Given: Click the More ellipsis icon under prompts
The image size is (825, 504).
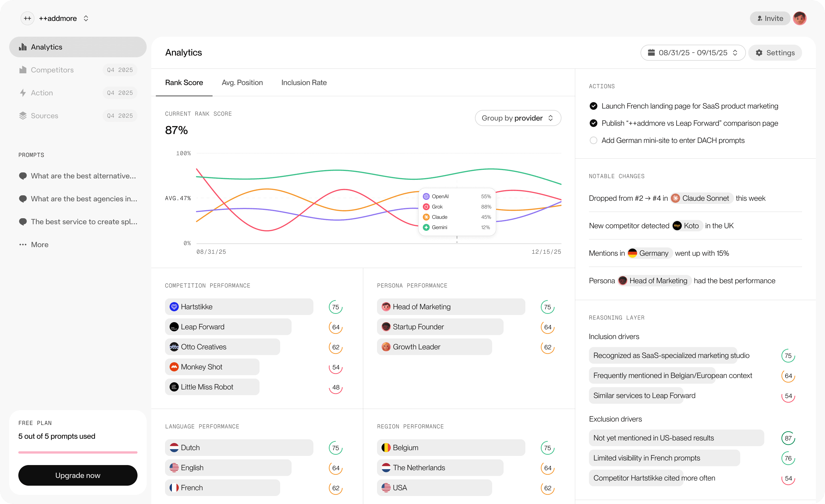Looking at the screenshot, I should click(23, 245).
